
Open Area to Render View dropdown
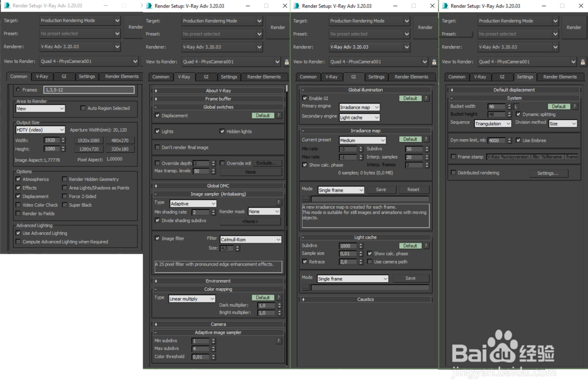tap(41, 108)
